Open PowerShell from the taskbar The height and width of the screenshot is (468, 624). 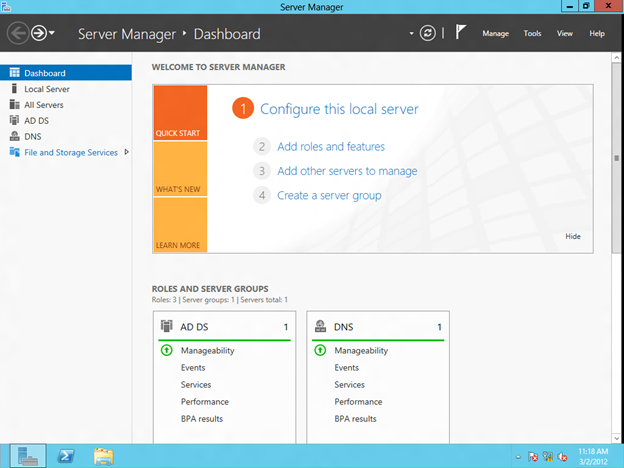67,456
